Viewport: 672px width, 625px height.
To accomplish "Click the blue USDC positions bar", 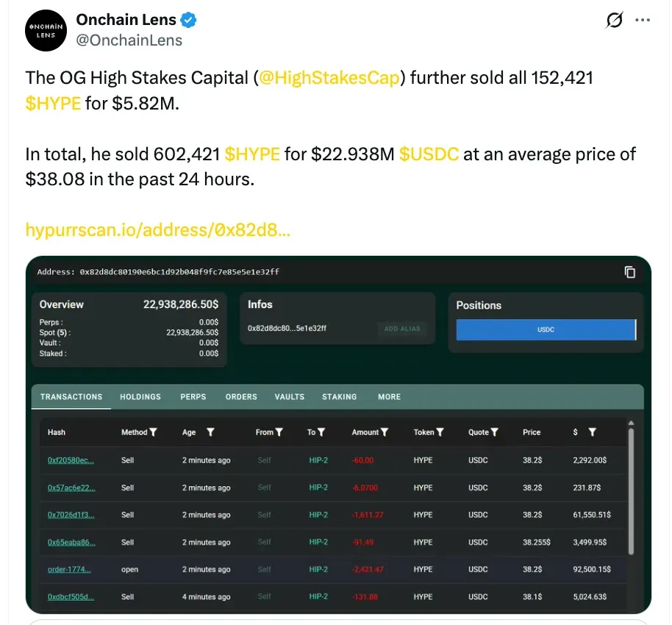I will point(546,329).
